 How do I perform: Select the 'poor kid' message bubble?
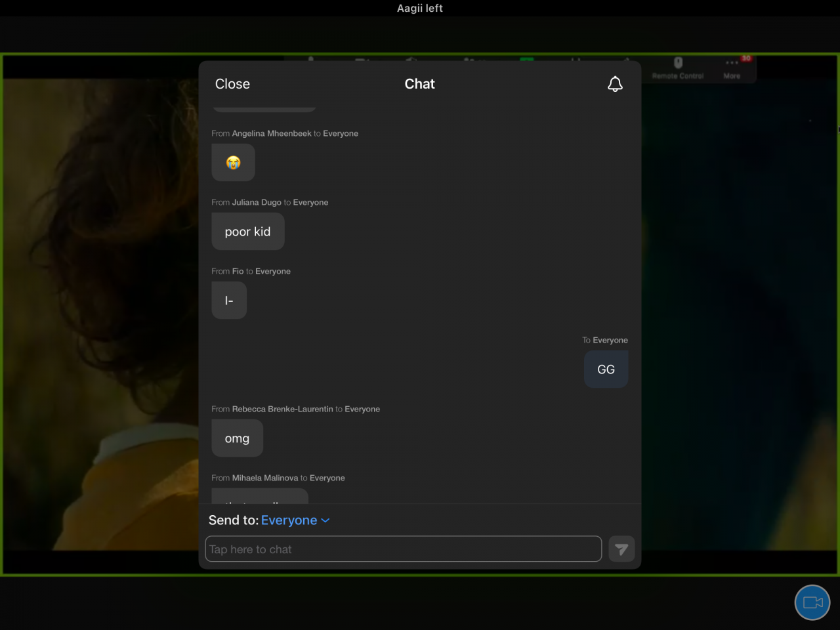(x=248, y=232)
